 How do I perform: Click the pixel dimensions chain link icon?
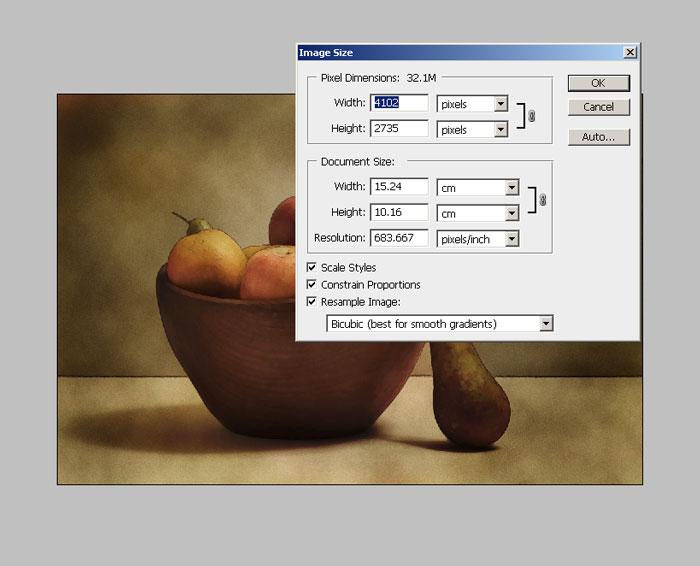(x=531, y=116)
